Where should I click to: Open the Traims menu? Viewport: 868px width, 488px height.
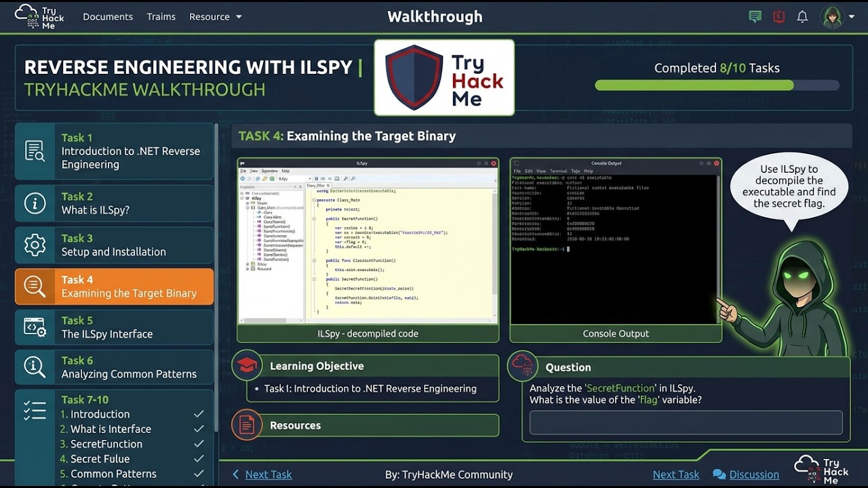[x=161, y=17]
